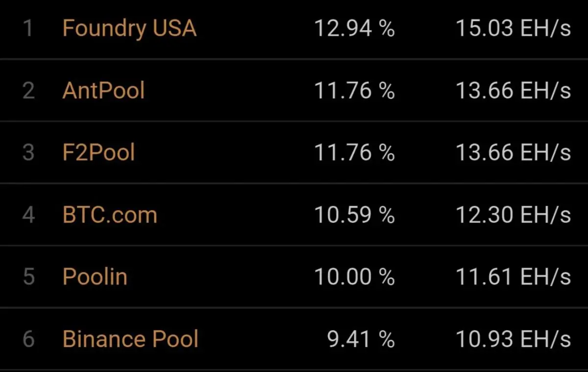This screenshot has height=372, width=588.
Task: Select the 10.59 % share value
Action: [x=354, y=215]
